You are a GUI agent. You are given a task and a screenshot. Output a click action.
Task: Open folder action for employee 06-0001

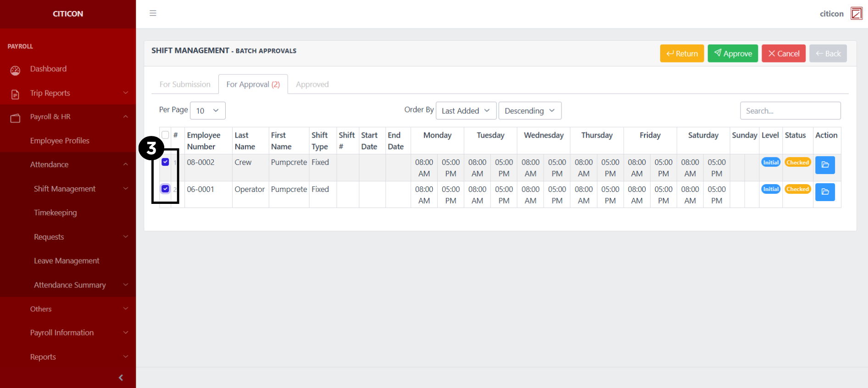824,192
